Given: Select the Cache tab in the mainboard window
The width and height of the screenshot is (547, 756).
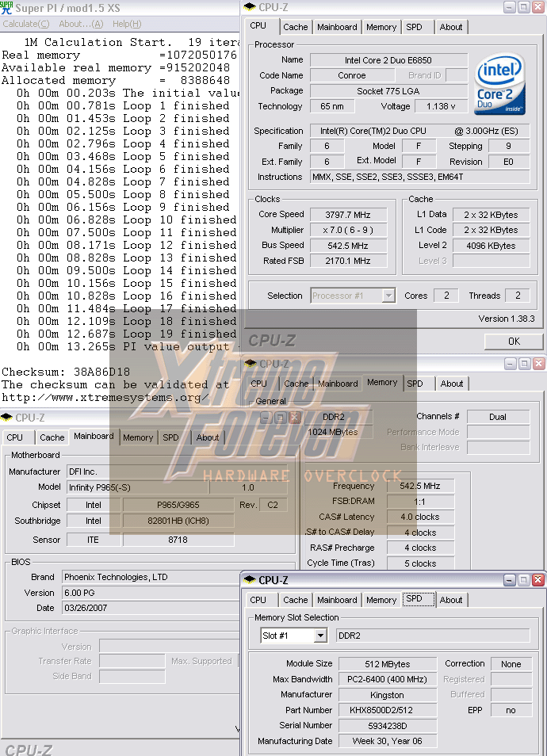Looking at the screenshot, I should pos(52,437).
